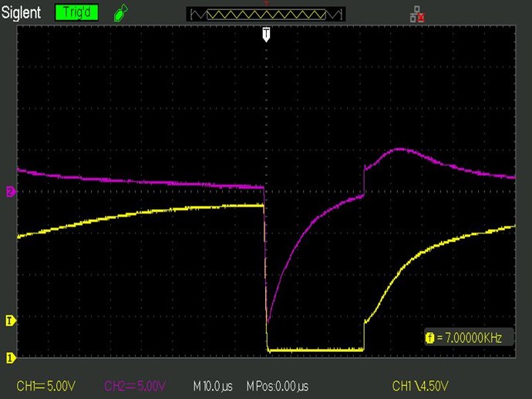The width and height of the screenshot is (532, 399).
Task: Click the trigger position T marker at top
Action: pyautogui.click(x=267, y=34)
